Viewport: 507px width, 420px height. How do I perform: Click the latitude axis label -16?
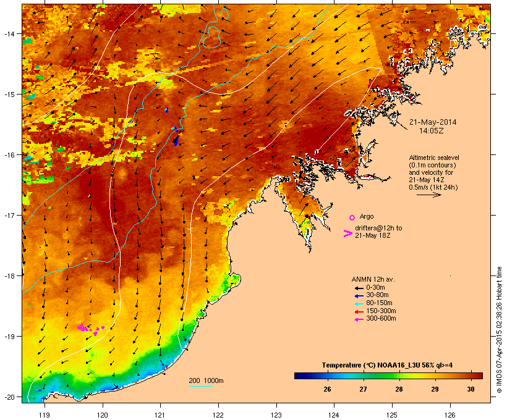[9, 155]
